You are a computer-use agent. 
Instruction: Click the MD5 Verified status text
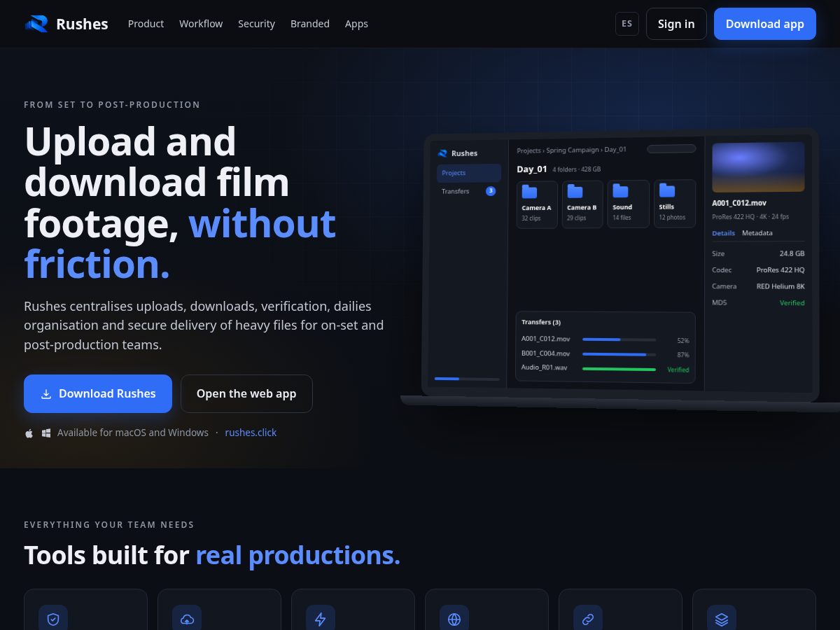tap(792, 303)
